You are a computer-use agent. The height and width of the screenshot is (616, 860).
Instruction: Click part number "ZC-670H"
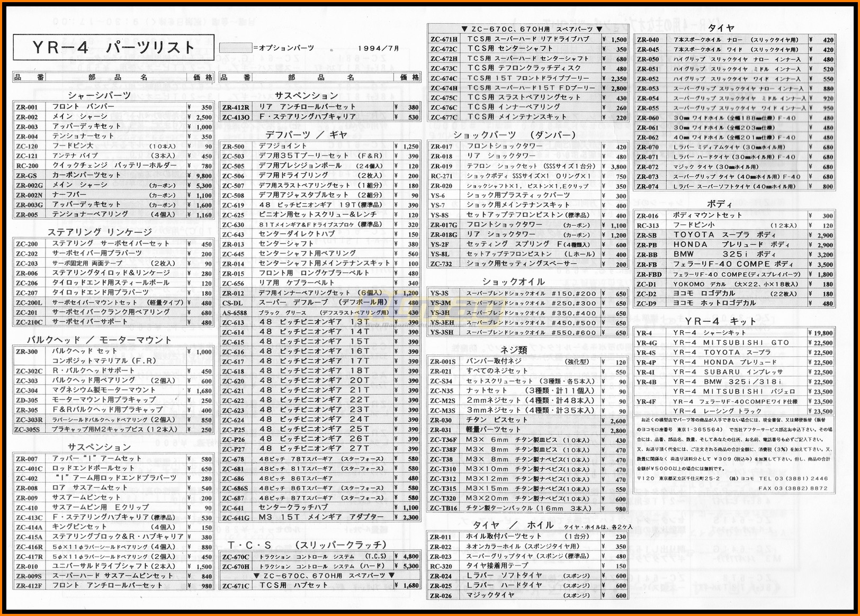(x=236, y=566)
